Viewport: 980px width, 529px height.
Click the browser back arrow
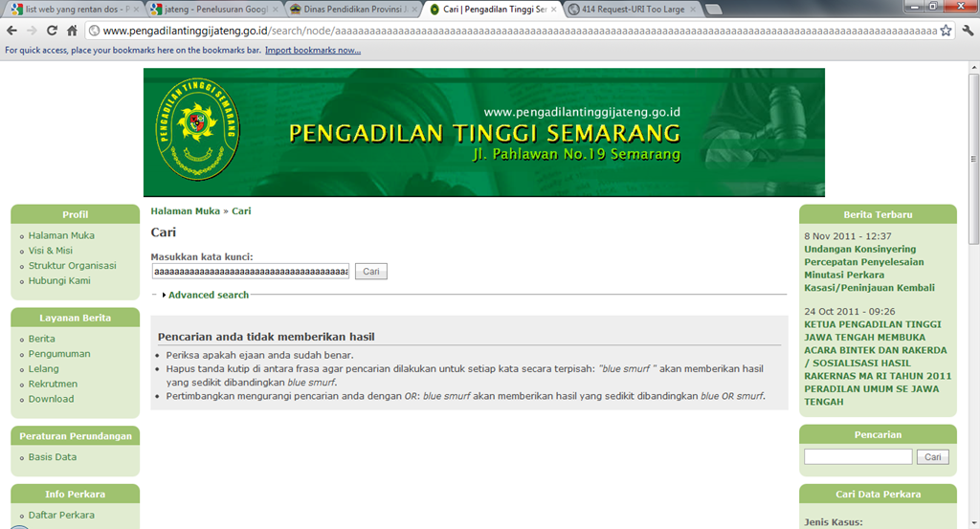pyautogui.click(x=11, y=31)
